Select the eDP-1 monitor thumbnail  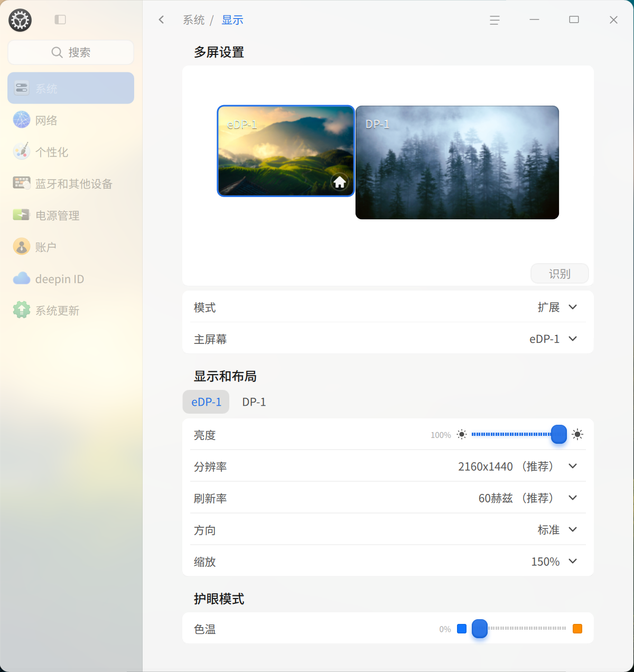(286, 151)
